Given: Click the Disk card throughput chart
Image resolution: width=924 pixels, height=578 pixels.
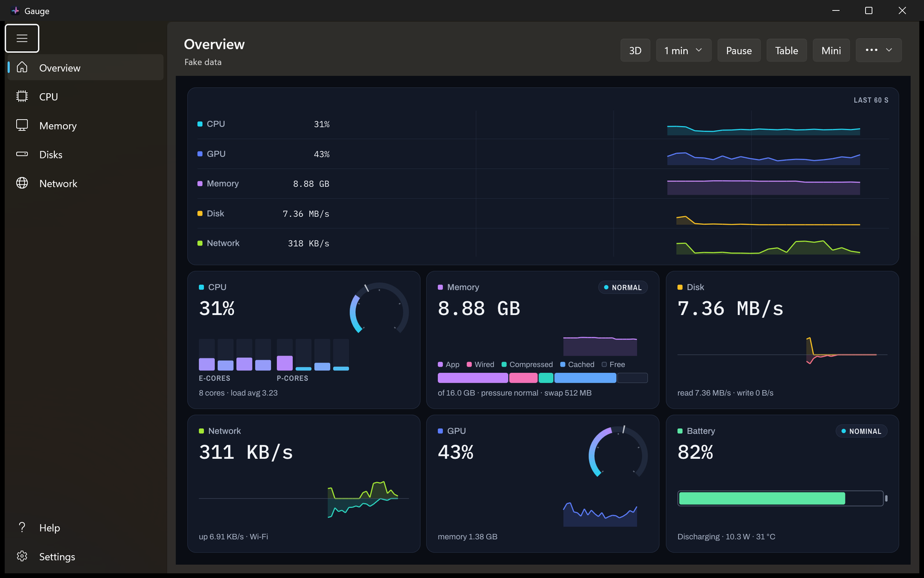Looking at the screenshot, I should pos(783,351).
